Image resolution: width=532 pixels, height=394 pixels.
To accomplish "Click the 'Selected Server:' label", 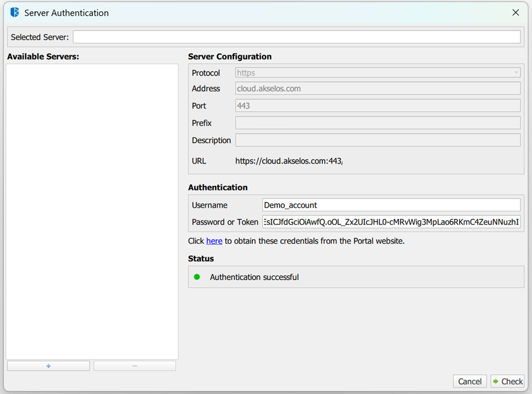I will (40, 37).
